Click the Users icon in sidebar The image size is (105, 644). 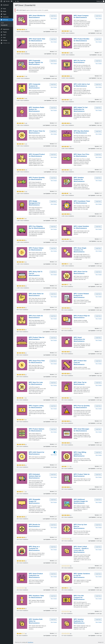[1, 35]
